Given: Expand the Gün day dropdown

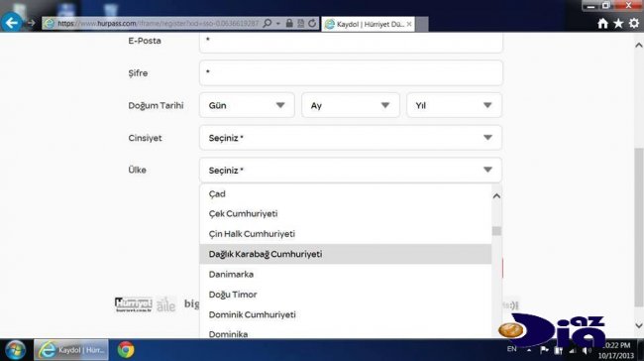Looking at the screenshot, I should (247, 105).
